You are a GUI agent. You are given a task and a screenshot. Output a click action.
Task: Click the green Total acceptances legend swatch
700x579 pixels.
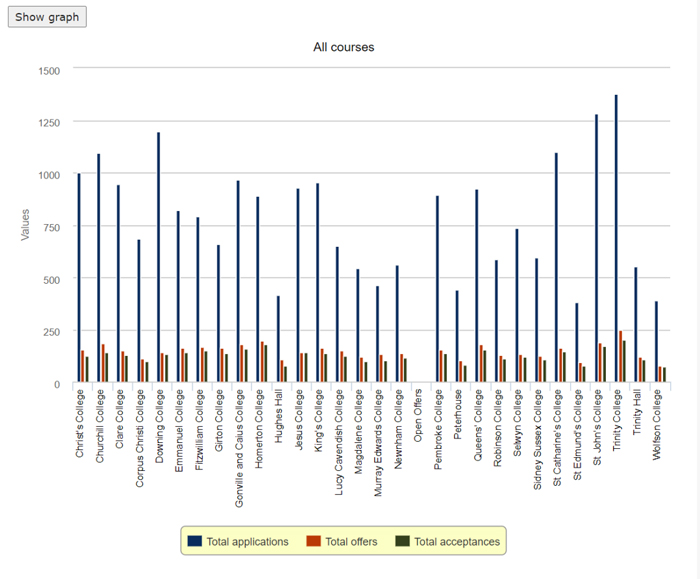point(401,542)
